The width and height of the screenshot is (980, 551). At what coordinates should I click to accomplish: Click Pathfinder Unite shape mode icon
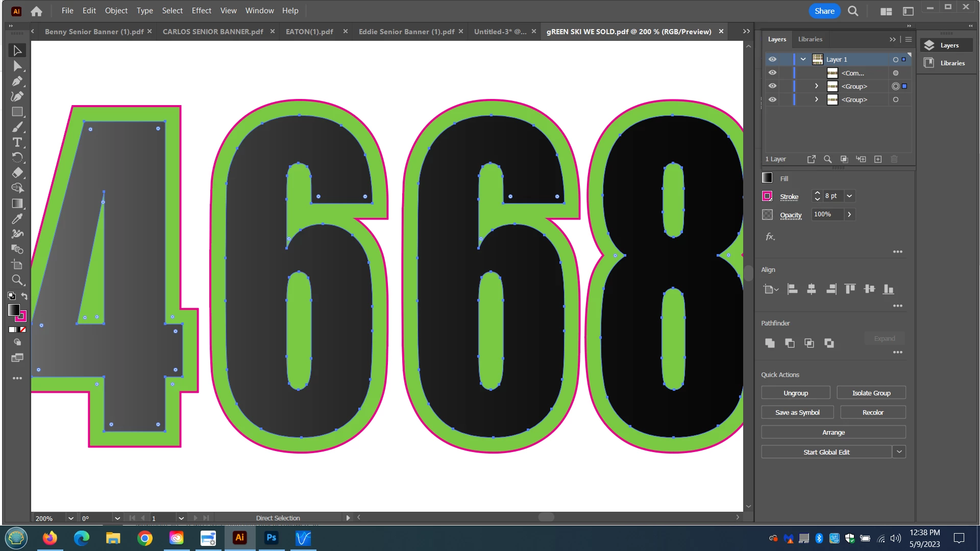tap(770, 343)
